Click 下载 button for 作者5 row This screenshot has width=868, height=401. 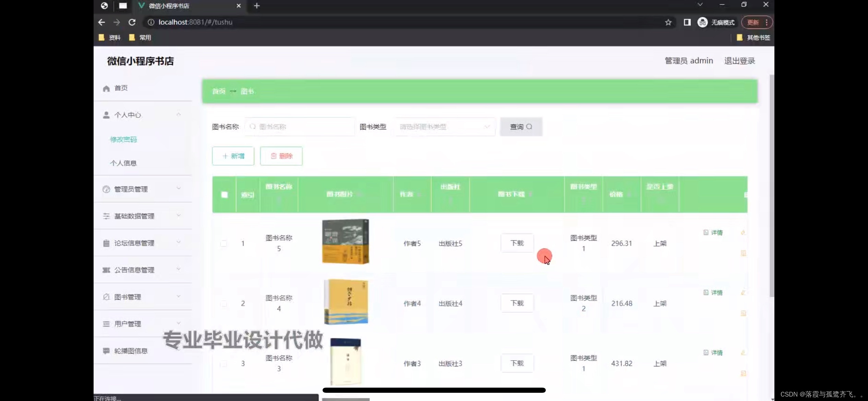[x=517, y=243]
